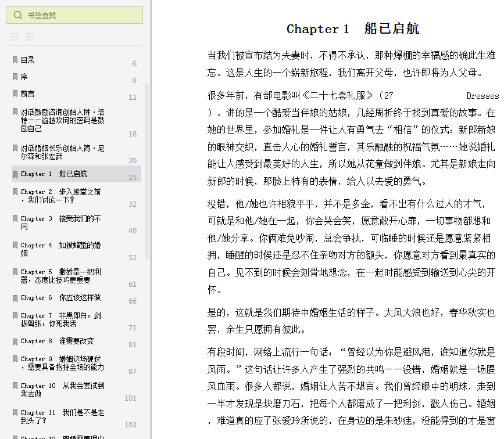Image resolution: width=504 pixels, height=439 pixels.
Task: Click the search magnifier icon in bookmark search
Action: click(x=18, y=15)
